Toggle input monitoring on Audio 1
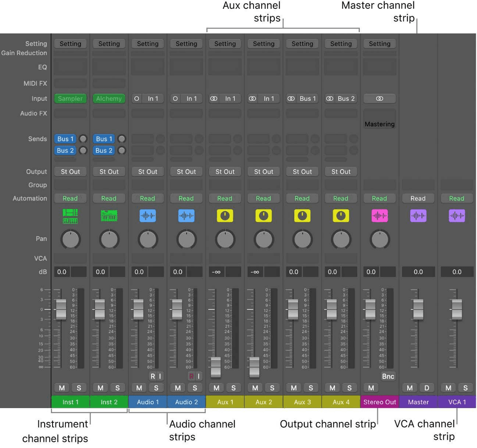The width and height of the screenshot is (477, 448). pyautogui.click(x=160, y=376)
